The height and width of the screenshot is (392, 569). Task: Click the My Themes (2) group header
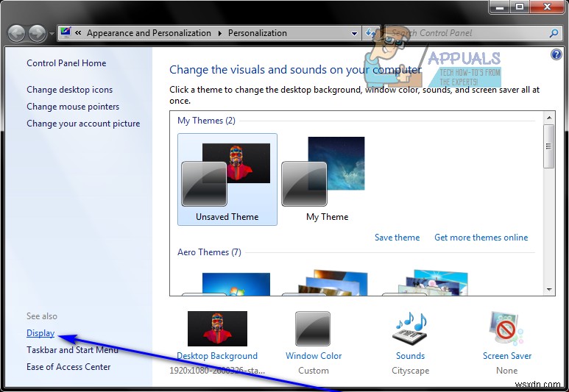click(206, 121)
